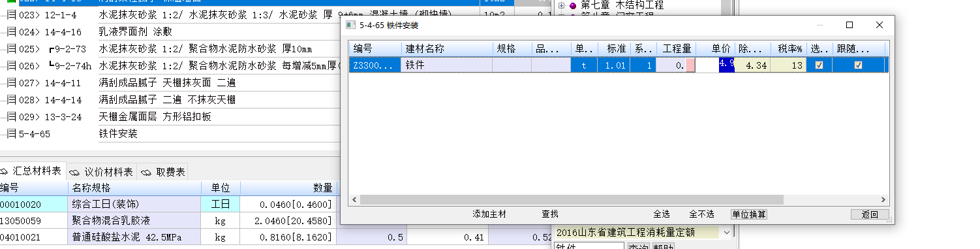
Task: Select the 铁件 name cell in the dialog
Action: click(x=447, y=65)
